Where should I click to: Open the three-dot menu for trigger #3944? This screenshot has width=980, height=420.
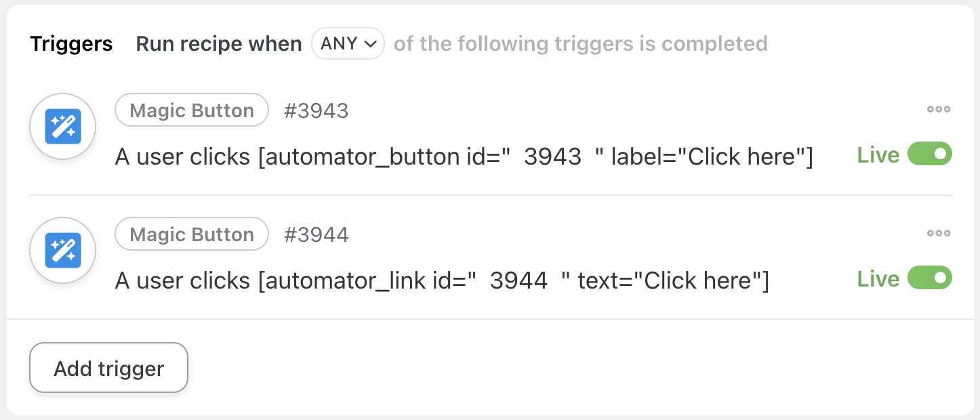(939, 234)
